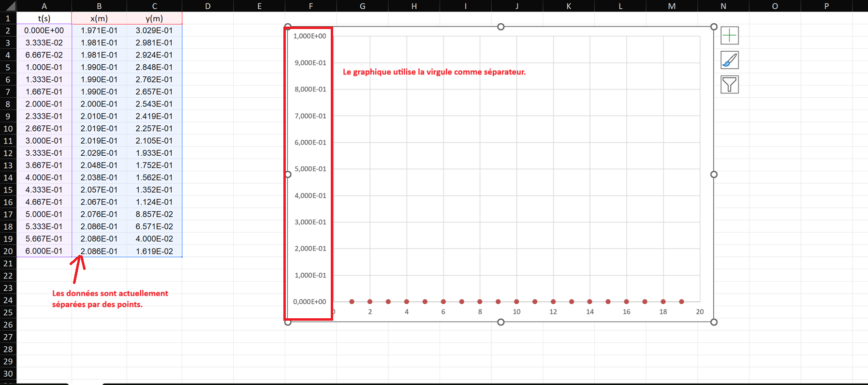Select cell containing 3.029E-01
Image resolution: width=868 pixels, height=385 pixels.
pos(154,30)
